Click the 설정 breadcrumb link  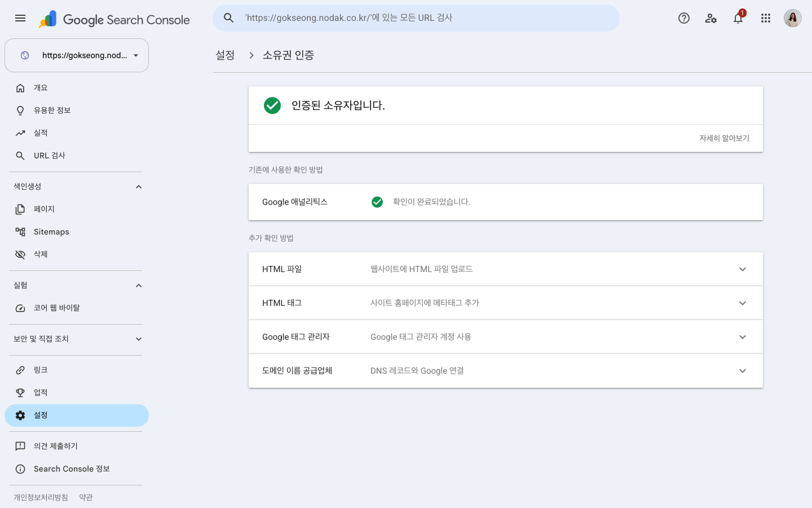pos(225,55)
